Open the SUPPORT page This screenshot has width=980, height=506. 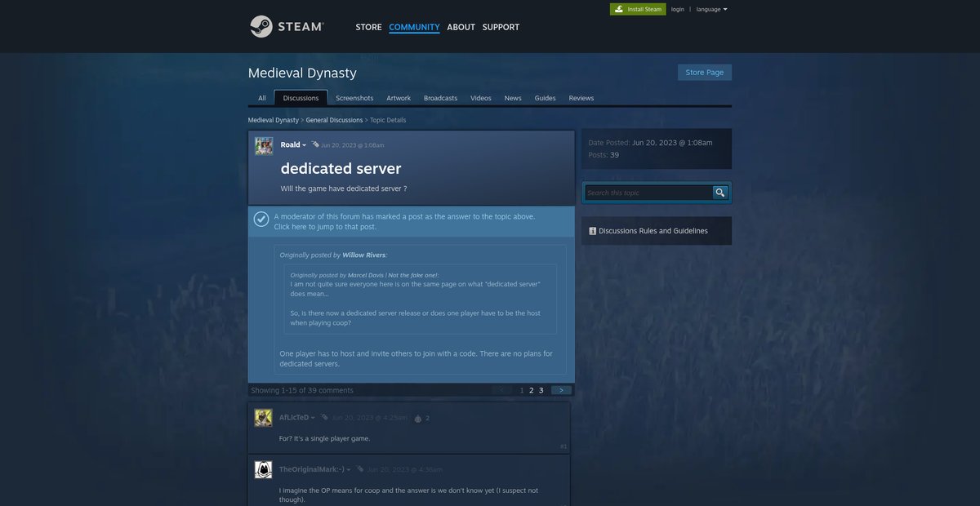(x=501, y=27)
